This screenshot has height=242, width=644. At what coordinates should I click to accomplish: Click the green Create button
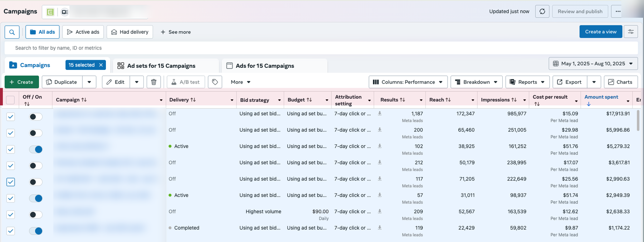tap(21, 82)
